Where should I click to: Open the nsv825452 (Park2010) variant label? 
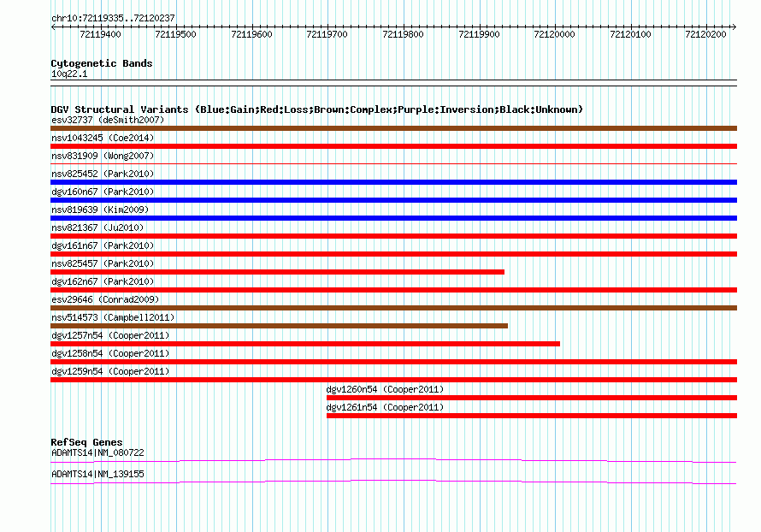[103, 174]
